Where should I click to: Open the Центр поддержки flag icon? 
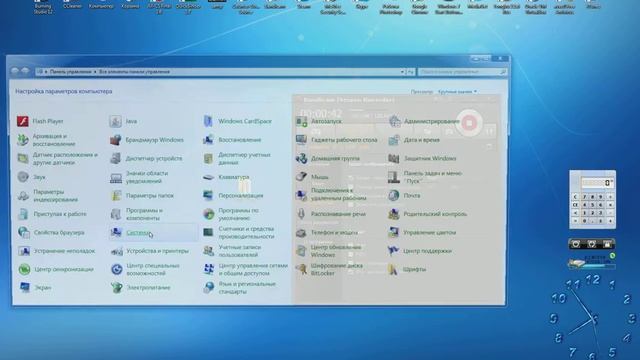tap(393, 251)
